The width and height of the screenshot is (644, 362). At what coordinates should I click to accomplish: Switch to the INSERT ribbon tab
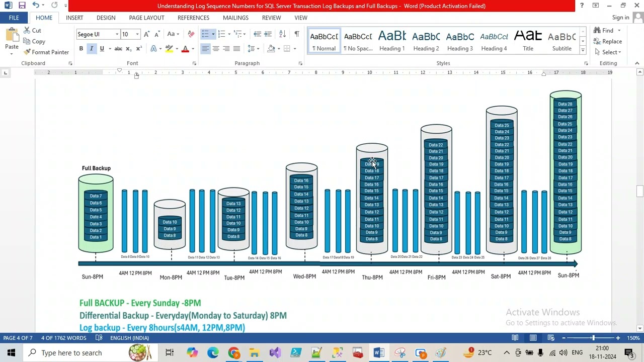74,18
